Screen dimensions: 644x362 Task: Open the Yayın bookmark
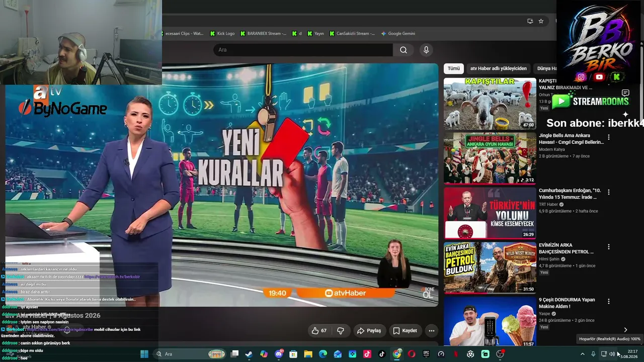point(315,34)
